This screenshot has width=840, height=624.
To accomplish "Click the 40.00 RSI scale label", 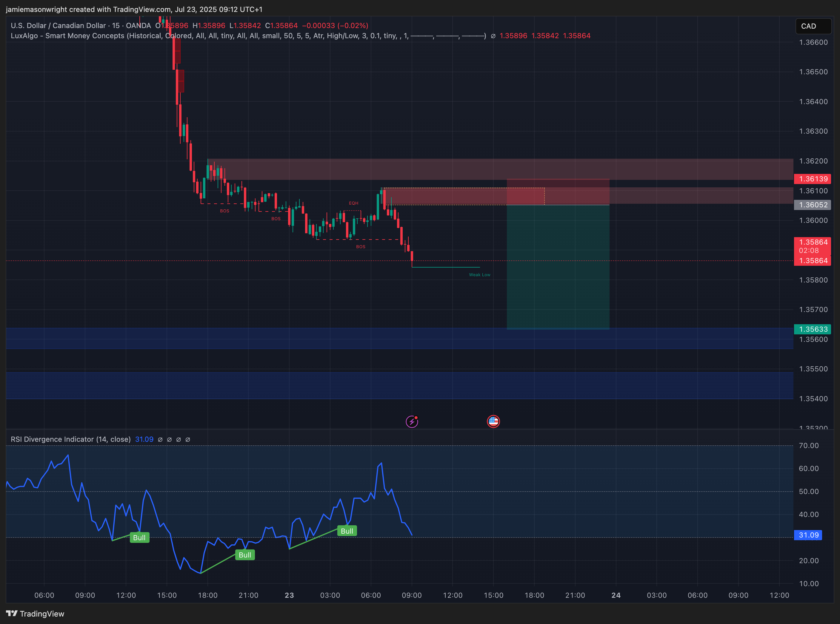I will pyautogui.click(x=809, y=515).
